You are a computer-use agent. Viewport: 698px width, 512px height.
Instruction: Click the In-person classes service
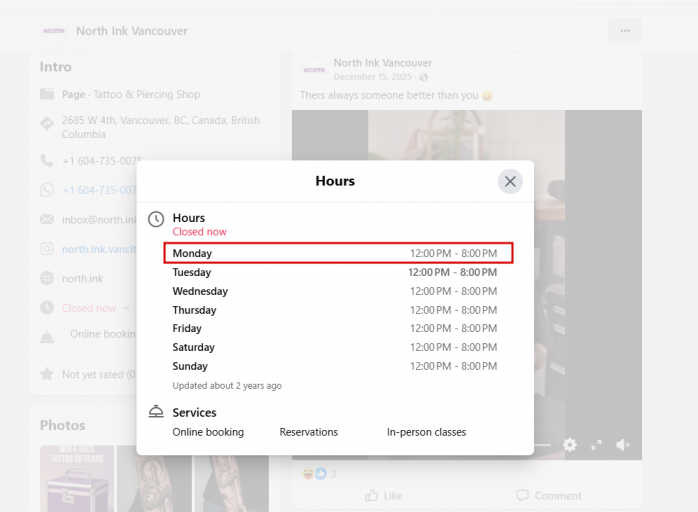coord(426,432)
